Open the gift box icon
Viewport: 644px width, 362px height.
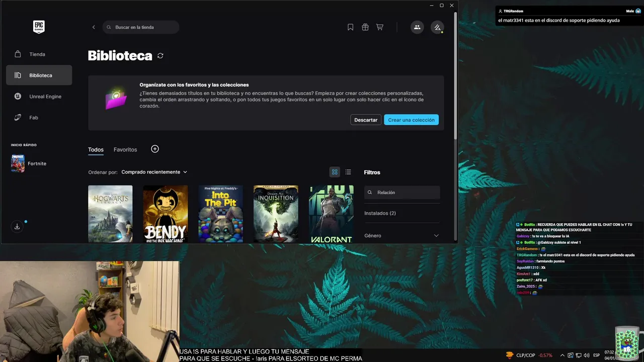coord(365,27)
